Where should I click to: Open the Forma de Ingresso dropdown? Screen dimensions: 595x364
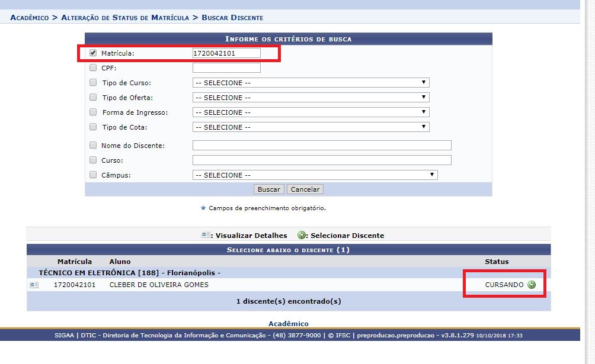tap(311, 112)
